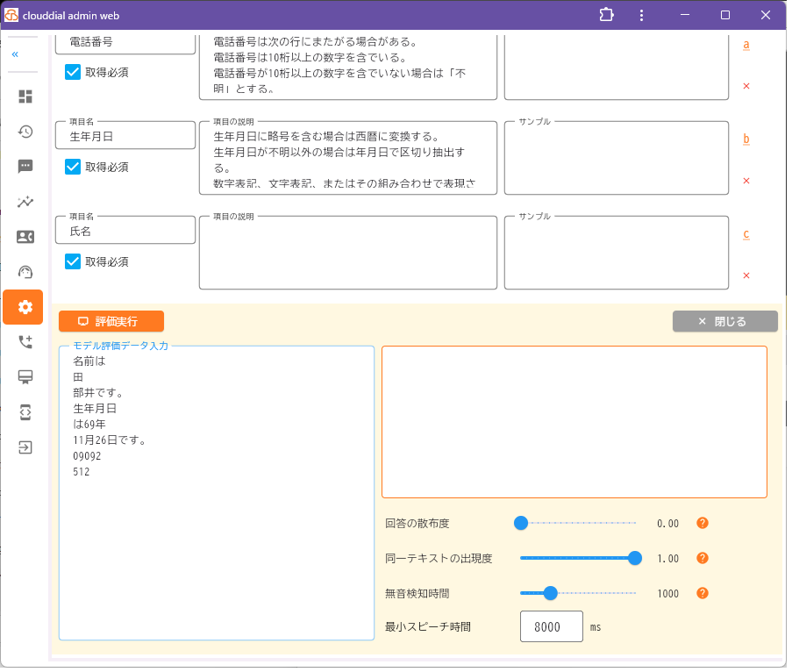This screenshot has height=672, width=792.
Task: Click the chat message bubble sidebar icon
Action: (25, 167)
